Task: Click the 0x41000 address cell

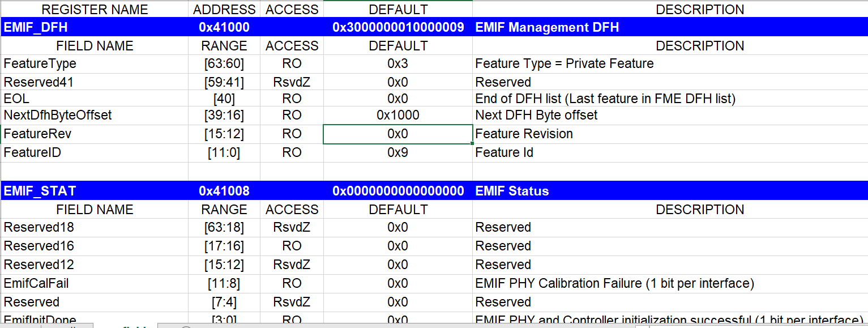Action: [x=224, y=27]
